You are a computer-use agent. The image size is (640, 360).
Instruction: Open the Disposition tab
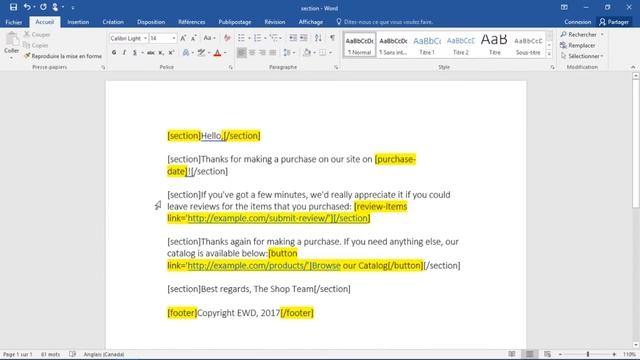click(151, 22)
